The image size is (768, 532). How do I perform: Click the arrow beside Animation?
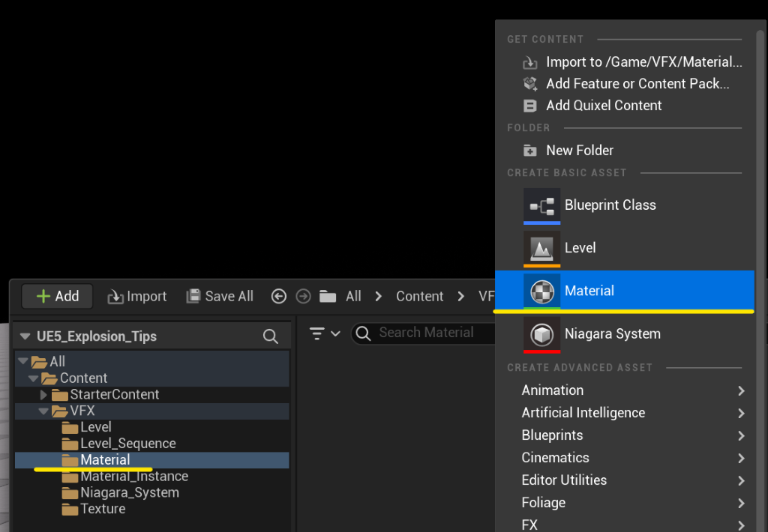pos(741,390)
